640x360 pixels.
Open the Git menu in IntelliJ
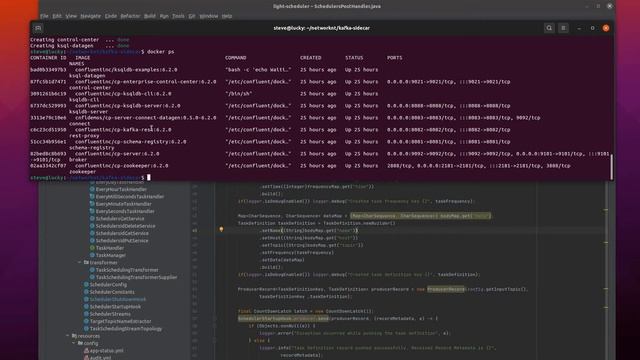click(x=192, y=16)
